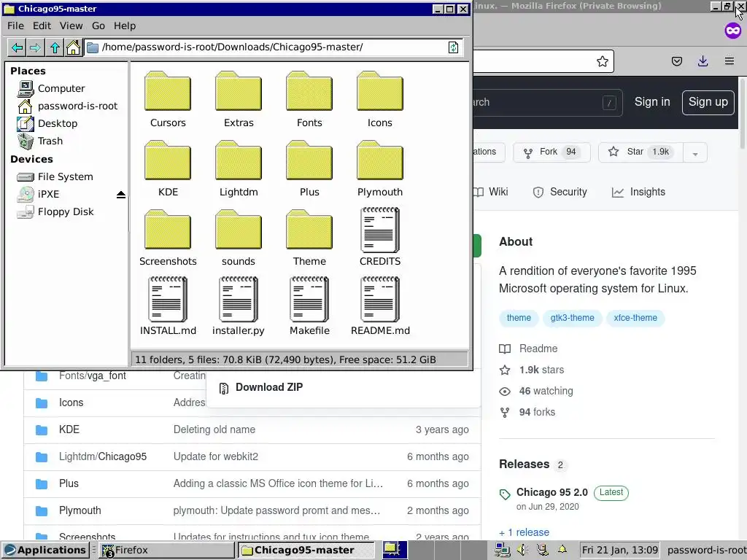Click the GitHub Sign in link
This screenshot has height=560, width=747.
pyautogui.click(x=651, y=102)
